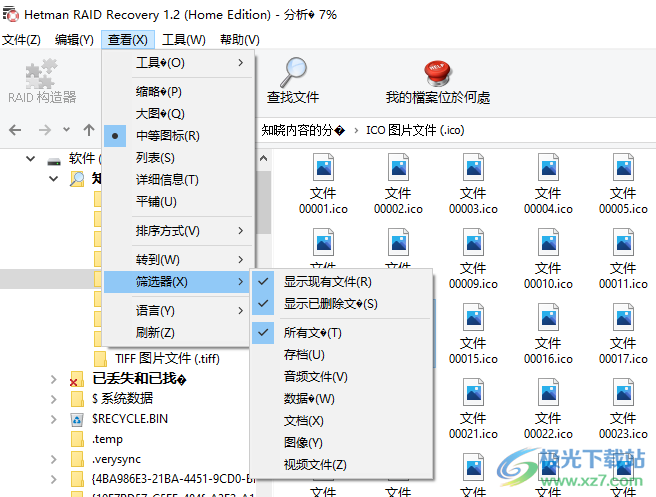Select 视频文件(Z) file type filter
Viewport: 656px width, 497px height.
tap(342, 465)
